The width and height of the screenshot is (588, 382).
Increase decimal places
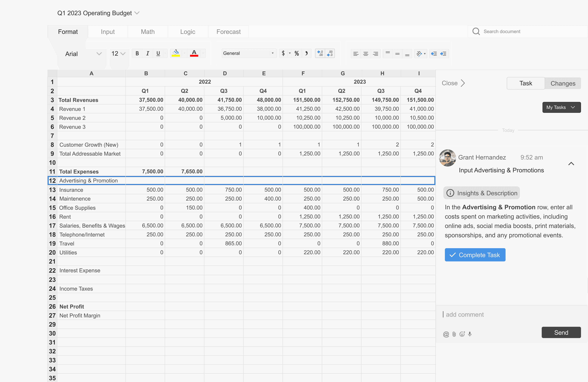pyautogui.click(x=320, y=53)
